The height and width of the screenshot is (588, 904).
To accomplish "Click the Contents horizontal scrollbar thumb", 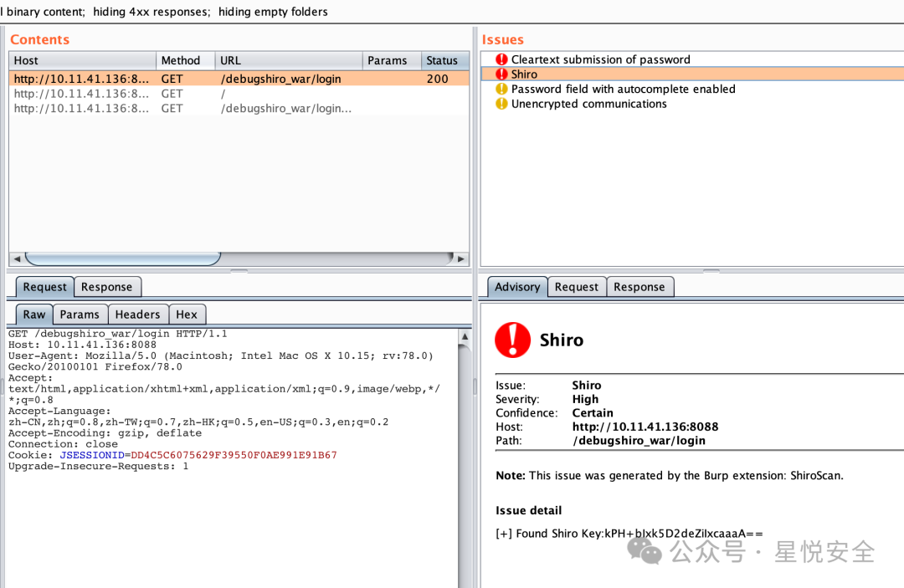I will tap(123, 258).
